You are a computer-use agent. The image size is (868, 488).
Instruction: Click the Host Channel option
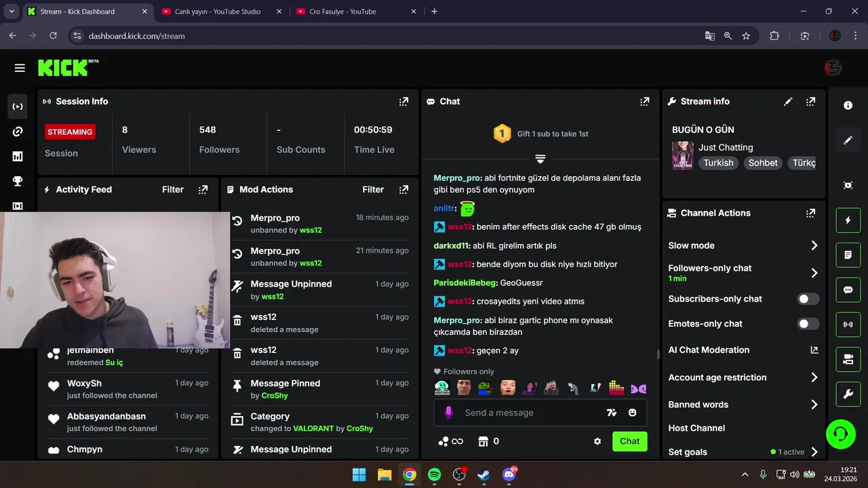pyautogui.click(x=696, y=428)
